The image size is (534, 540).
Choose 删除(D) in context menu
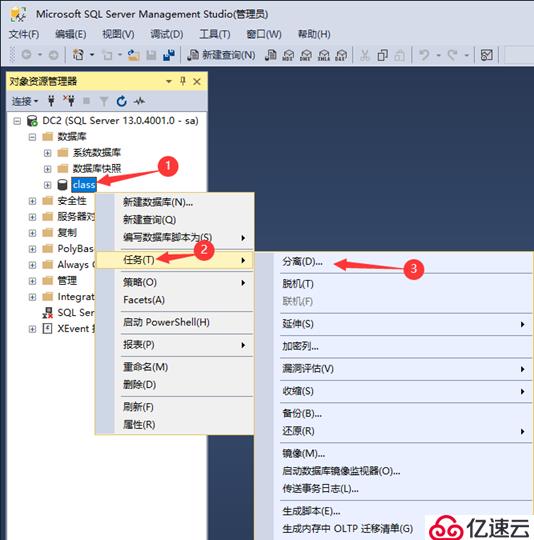pyautogui.click(x=174, y=385)
